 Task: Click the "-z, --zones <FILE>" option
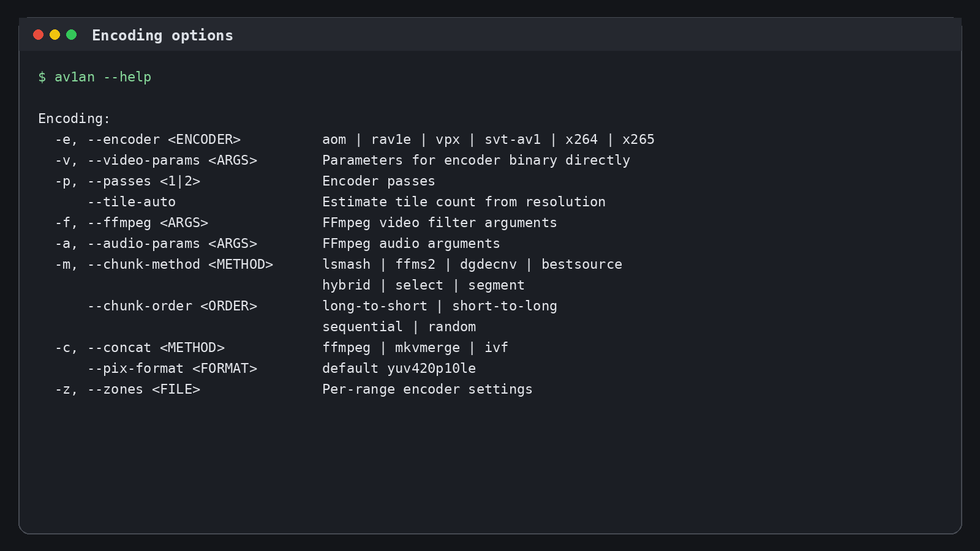(127, 389)
